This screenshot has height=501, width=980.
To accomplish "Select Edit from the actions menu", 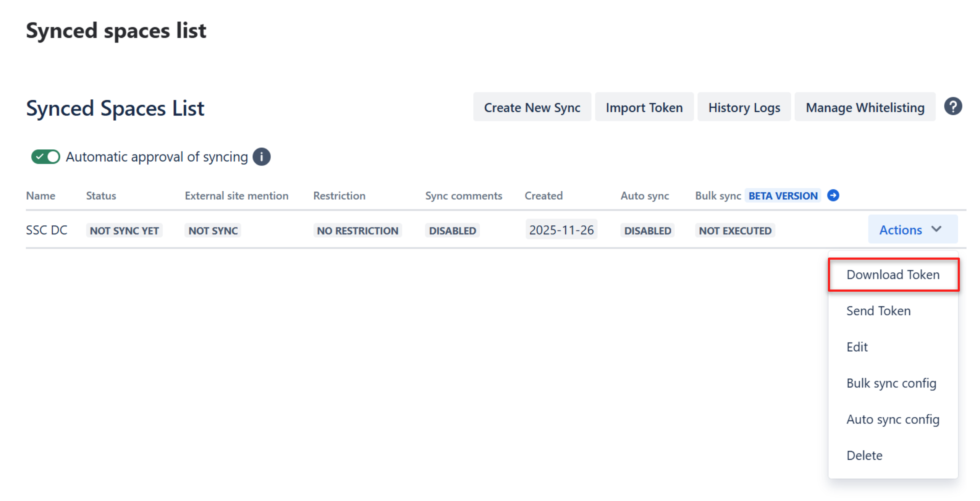I will tap(857, 347).
